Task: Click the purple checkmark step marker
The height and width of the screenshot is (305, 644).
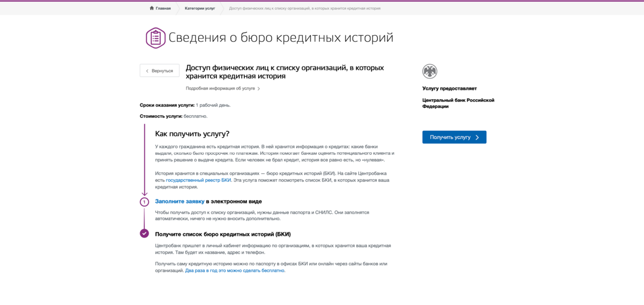Action: (144, 233)
